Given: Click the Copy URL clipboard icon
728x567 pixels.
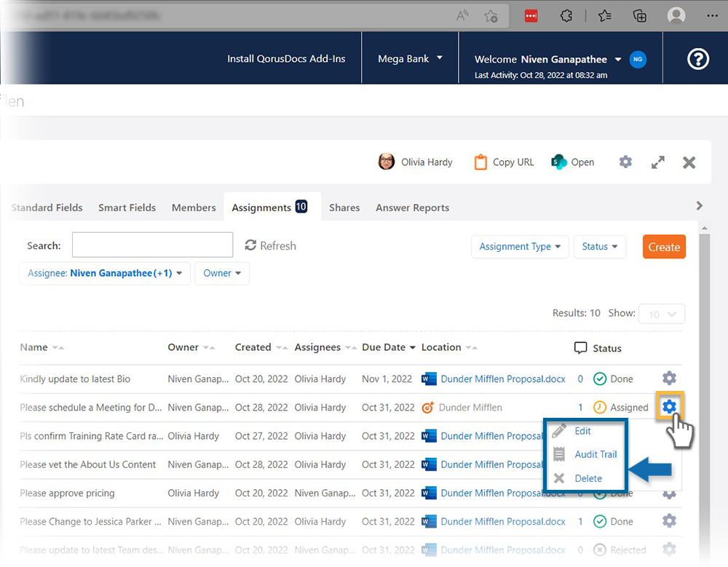Looking at the screenshot, I should coord(480,162).
